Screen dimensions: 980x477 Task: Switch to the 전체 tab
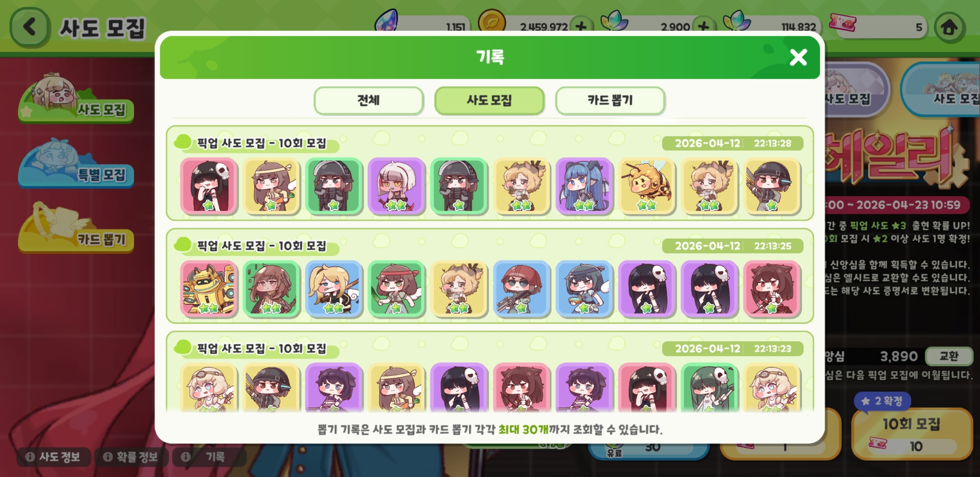point(369,101)
